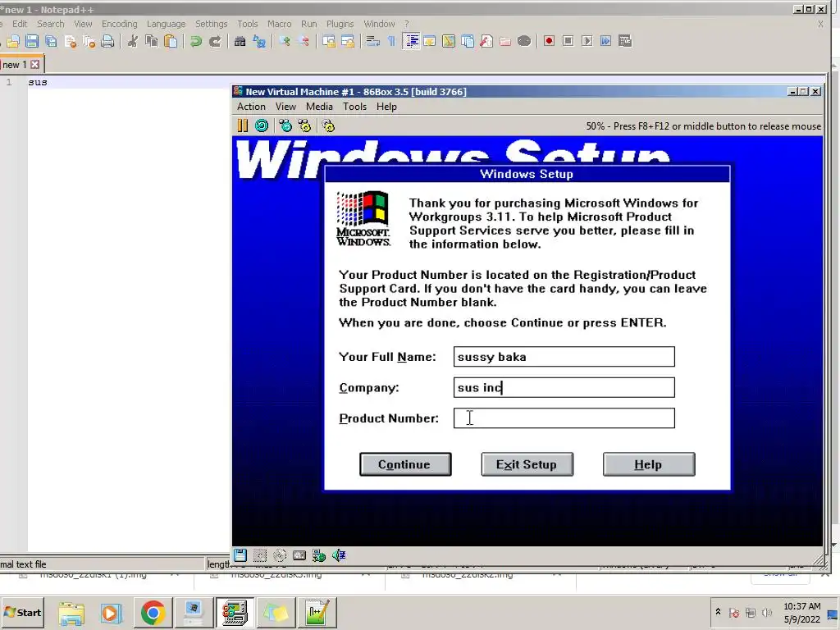The image size is (840, 630).
Task: Click the Ctrl+Alt+Del icon in 86Box toolbar
Action: 285,126
